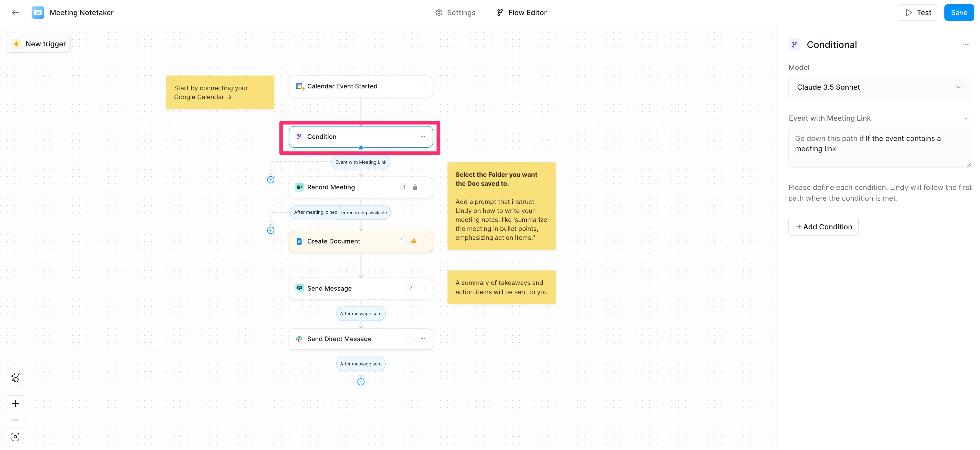980x450 pixels.
Task: Zoom out the canvas with minus icon
Action: click(15, 420)
